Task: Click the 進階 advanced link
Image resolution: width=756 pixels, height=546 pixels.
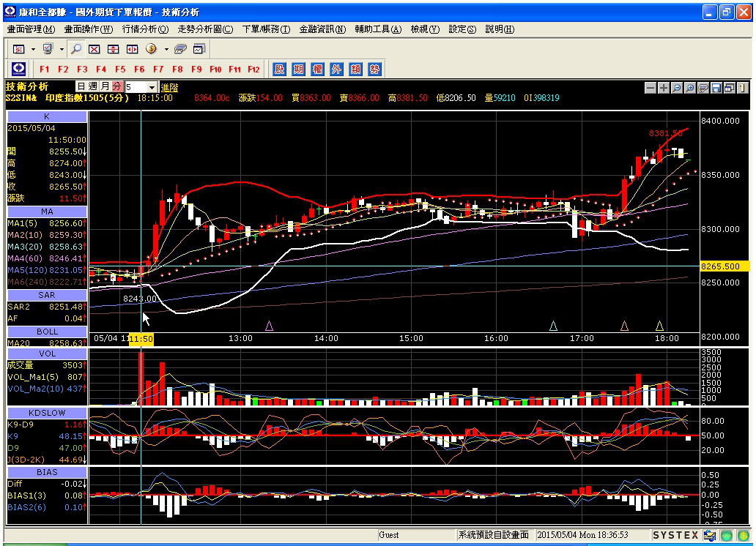Action: point(169,87)
